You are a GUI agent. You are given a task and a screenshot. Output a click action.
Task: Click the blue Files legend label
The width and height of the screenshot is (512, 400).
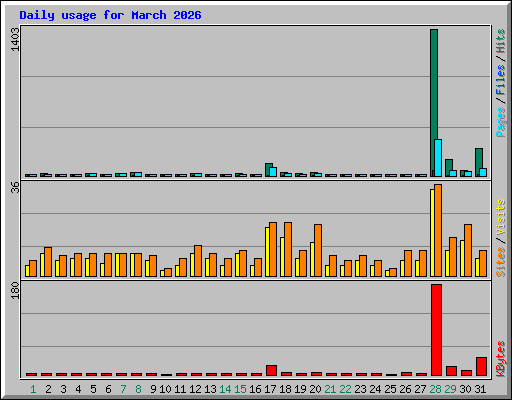click(501, 79)
